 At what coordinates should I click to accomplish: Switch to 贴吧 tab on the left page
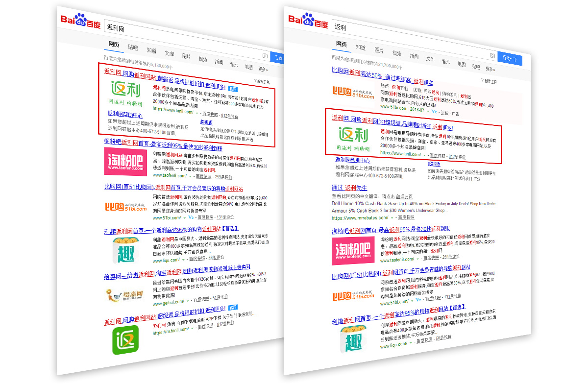click(x=133, y=47)
